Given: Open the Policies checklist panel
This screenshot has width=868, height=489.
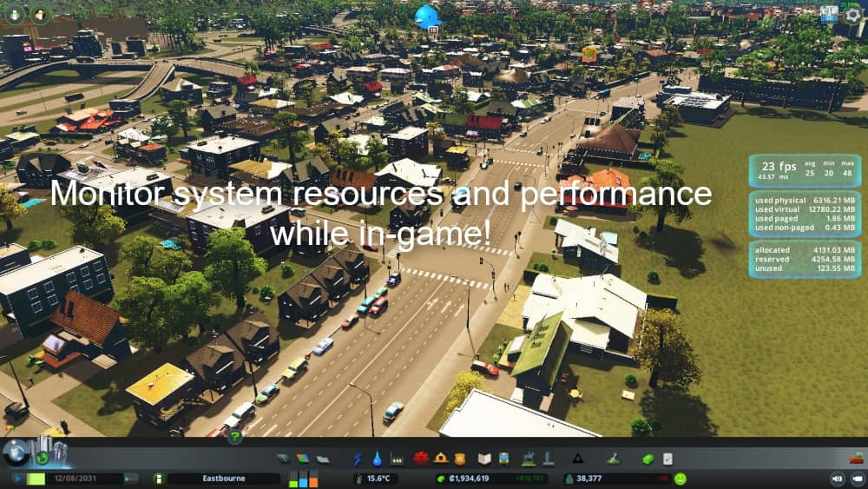Looking at the screenshot, I should click(667, 459).
